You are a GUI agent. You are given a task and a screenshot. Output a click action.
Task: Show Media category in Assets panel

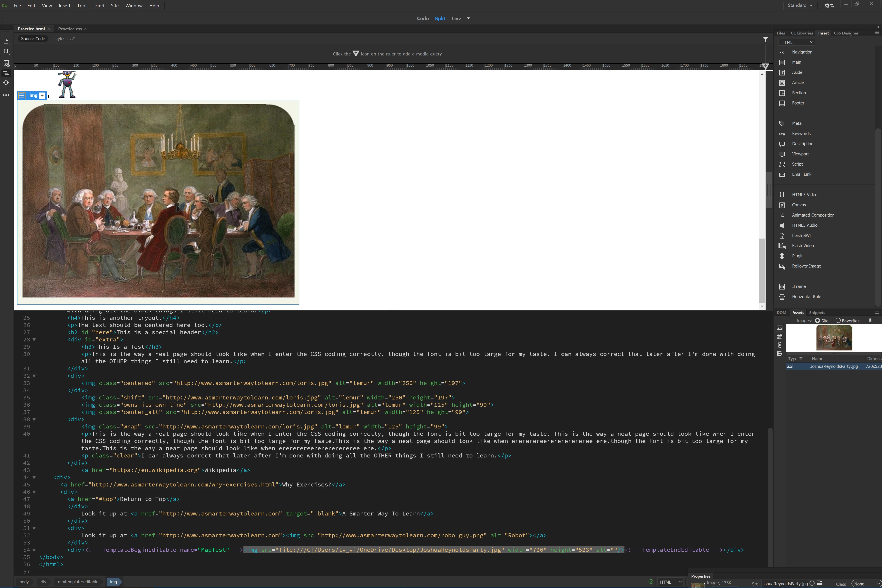click(780, 354)
